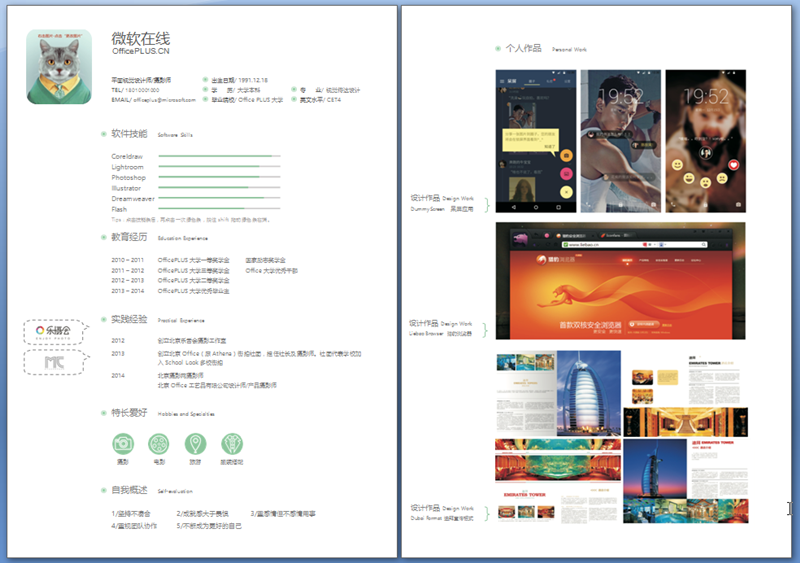Click the 2013 practical experience year
The width and height of the screenshot is (800, 563).
click(118, 353)
